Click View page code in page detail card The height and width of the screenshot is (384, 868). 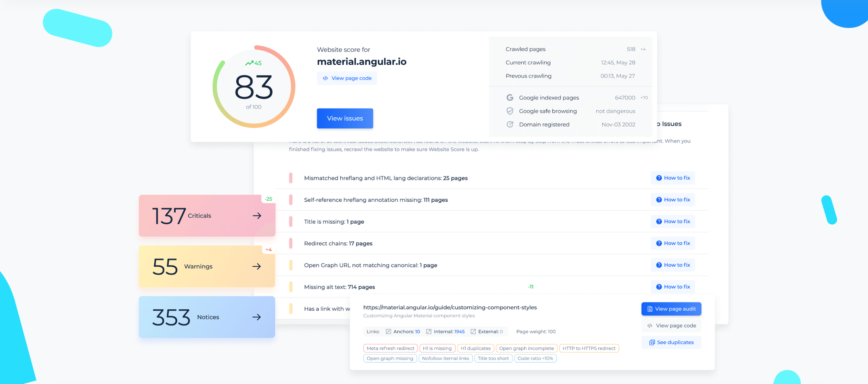pyautogui.click(x=671, y=326)
